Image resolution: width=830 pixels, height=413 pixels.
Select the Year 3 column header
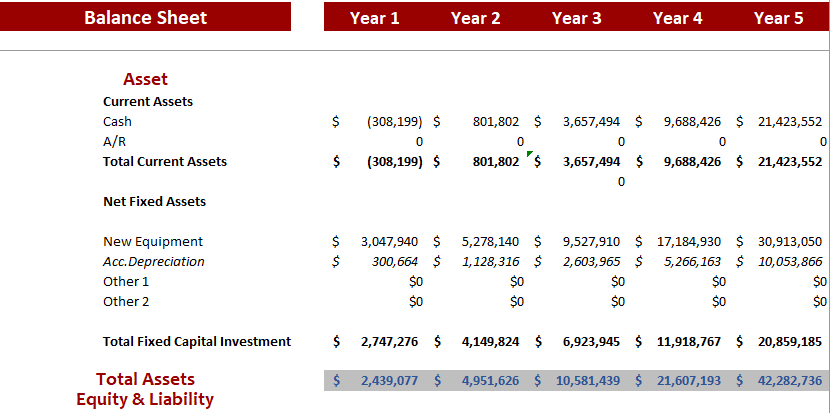pyautogui.click(x=576, y=17)
